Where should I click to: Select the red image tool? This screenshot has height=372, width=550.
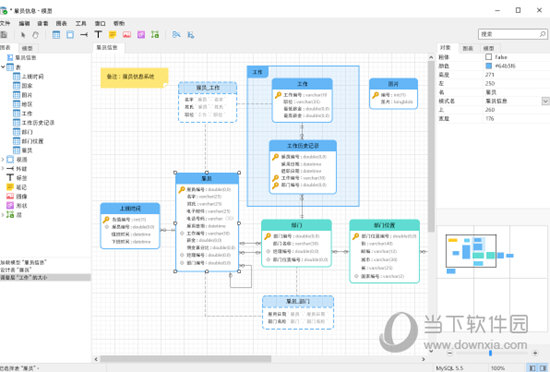[x=127, y=35]
